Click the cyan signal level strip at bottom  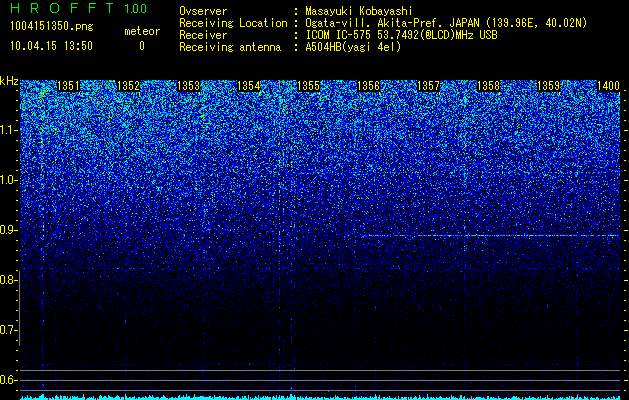[320, 397]
